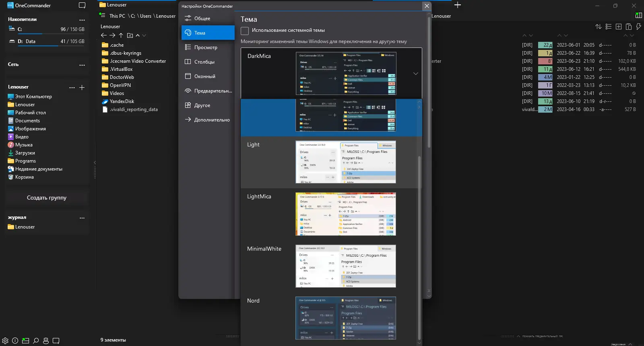
Task: Click the first column's up sort chevron in right pane
Action: point(524,35)
